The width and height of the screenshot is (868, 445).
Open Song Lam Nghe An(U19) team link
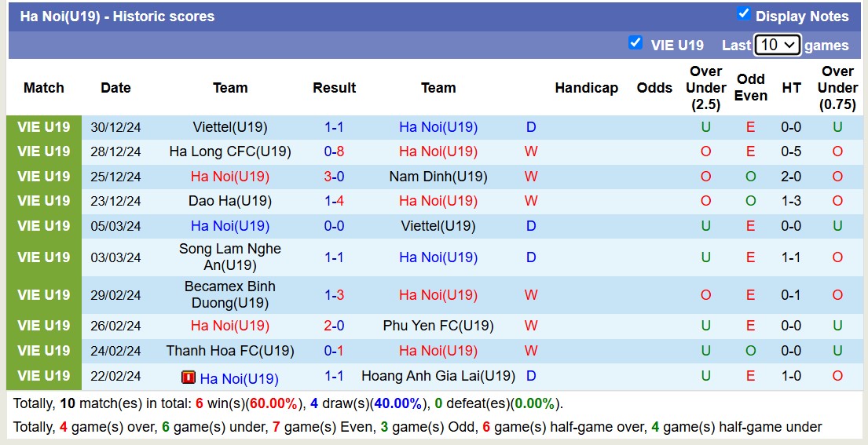230,257
